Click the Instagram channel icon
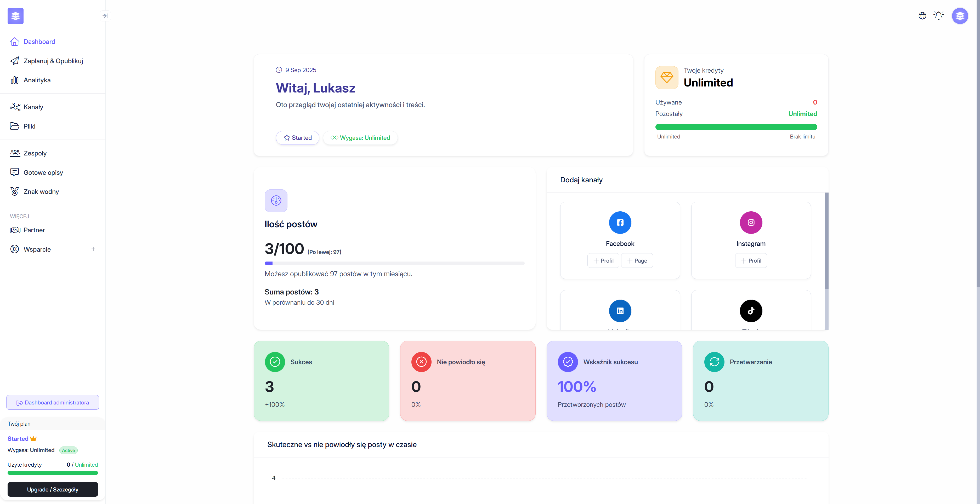 (x=751, y=222)
